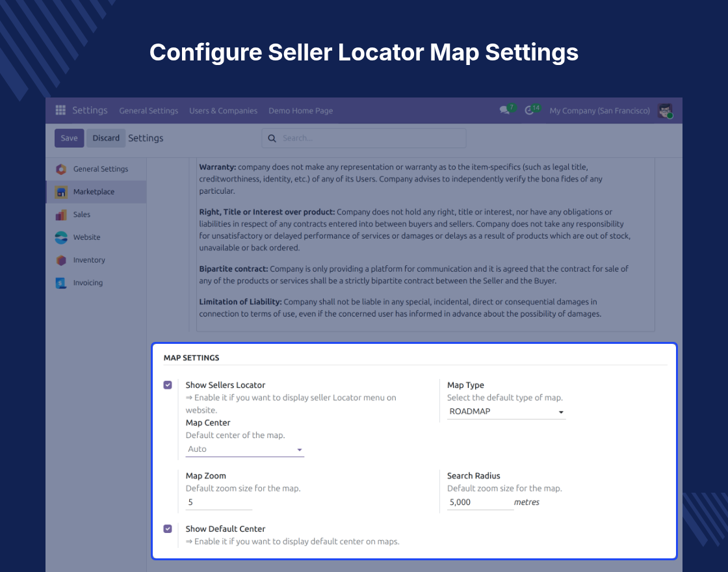Click the 'Map Center' label

[207, 422]
